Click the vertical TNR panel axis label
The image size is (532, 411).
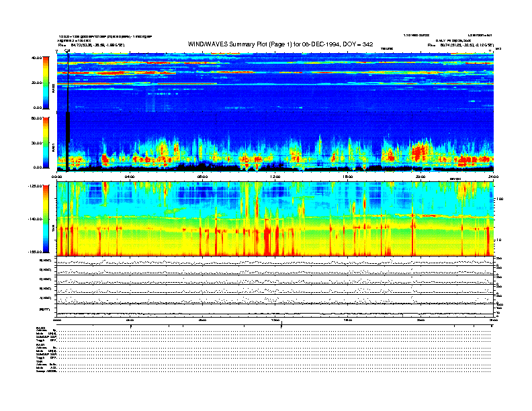tap(53, 230)
